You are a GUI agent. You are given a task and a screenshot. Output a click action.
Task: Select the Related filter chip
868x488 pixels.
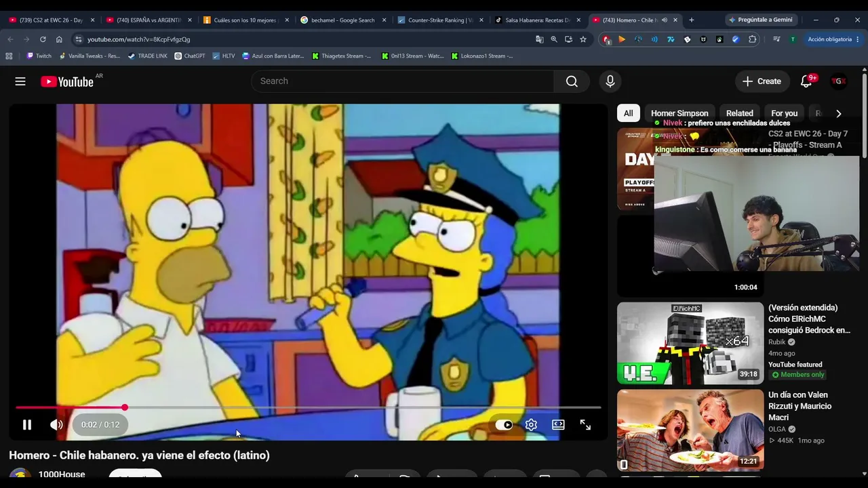click(740, 113)
